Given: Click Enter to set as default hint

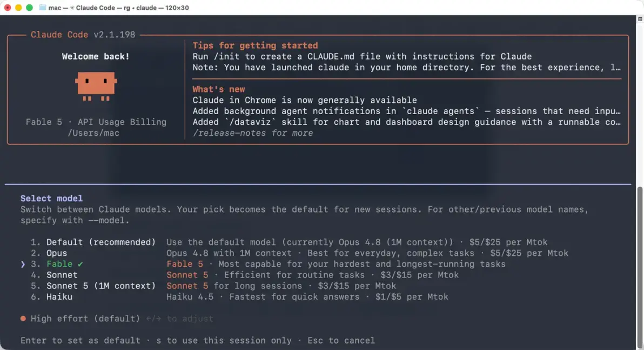Looking at the screenshot, I should 81,341.
